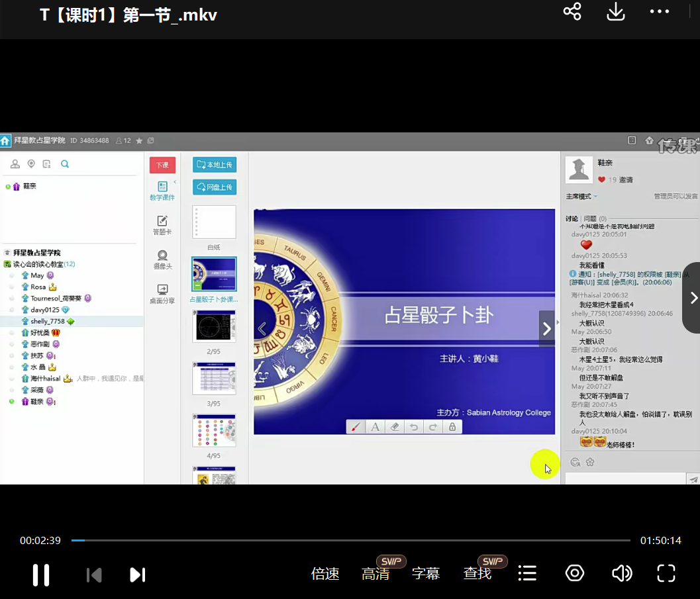Mute the volume with speaker icon
The image size is (700, 599).
(x=621, y=573)
